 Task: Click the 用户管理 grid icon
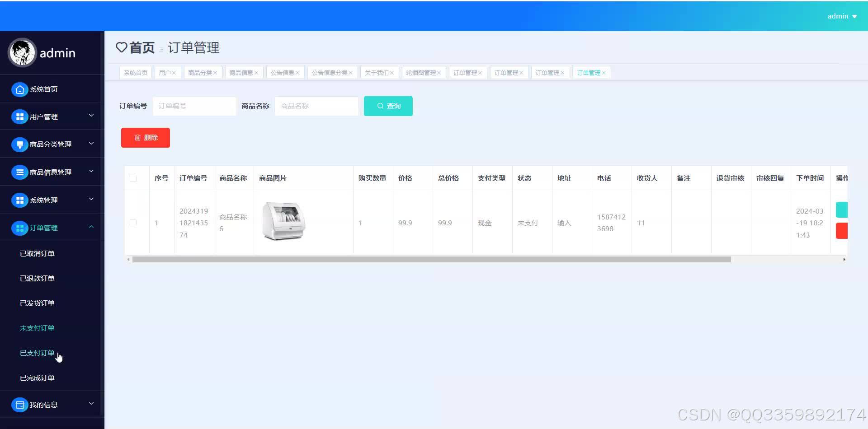point(19,117)
